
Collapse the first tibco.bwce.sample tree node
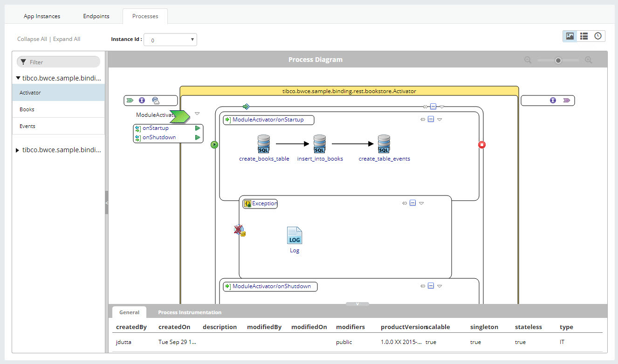point(18,78)
